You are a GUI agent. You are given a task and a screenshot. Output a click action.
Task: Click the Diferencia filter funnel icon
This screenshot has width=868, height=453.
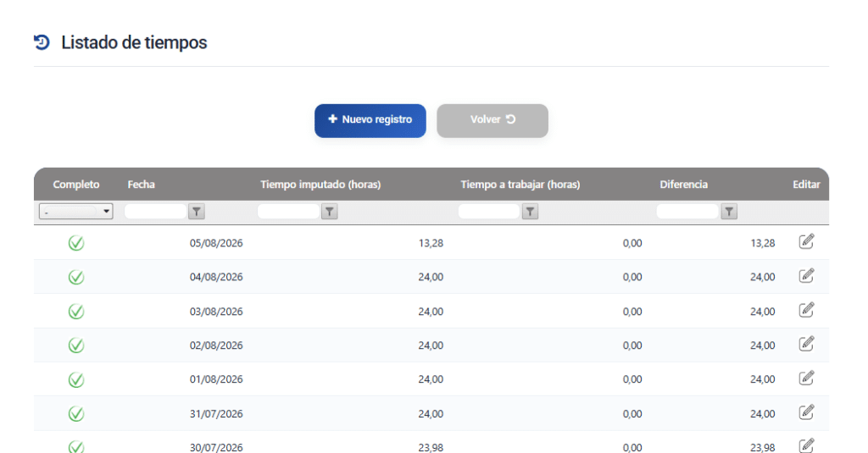click(729, 212)
